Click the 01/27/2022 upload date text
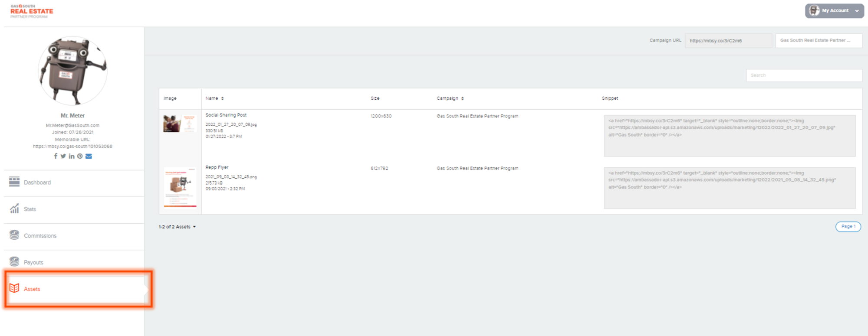Screen dimensions: 868x336 pyautogui.click(x=224, y=137)
